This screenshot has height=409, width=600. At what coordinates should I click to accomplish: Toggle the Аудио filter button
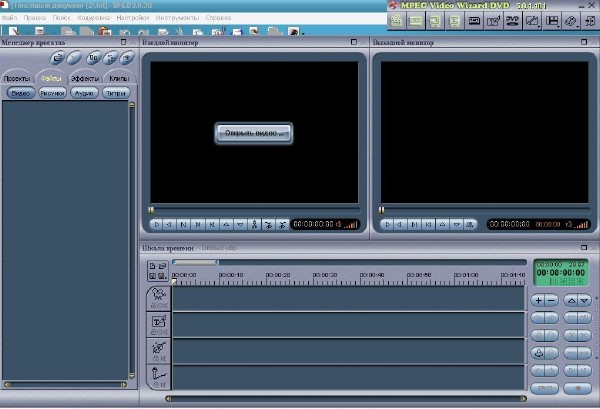84,93
